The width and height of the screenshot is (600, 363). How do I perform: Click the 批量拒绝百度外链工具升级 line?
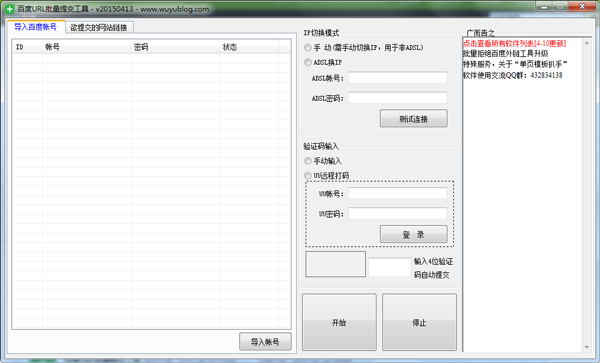(x=505, y=54)
